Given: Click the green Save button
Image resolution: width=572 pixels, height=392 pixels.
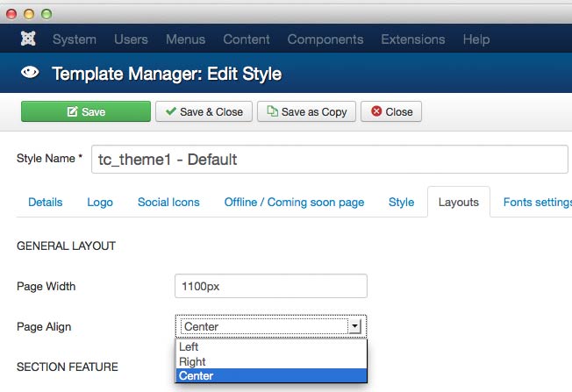Looking at the screenshot, I should (x=86, y=111).
